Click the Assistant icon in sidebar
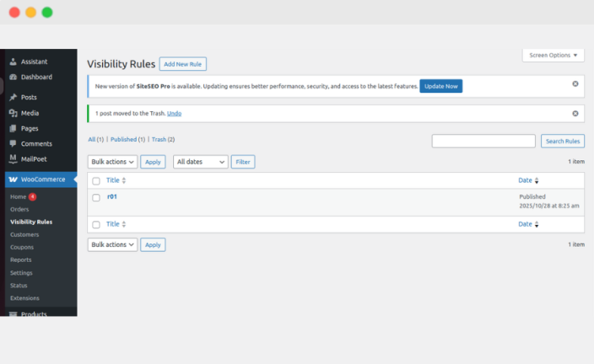594x364 pixels. tap(13, 62)
